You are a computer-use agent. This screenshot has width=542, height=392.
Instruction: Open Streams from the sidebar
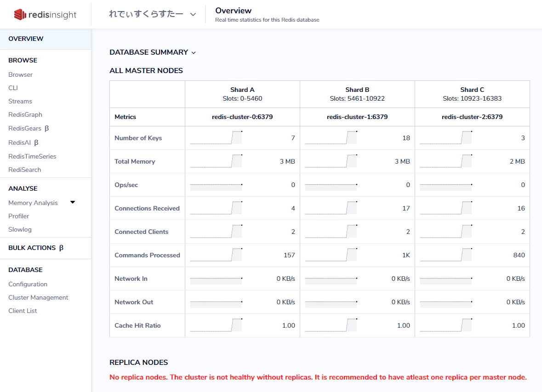[x=20, y=101]
